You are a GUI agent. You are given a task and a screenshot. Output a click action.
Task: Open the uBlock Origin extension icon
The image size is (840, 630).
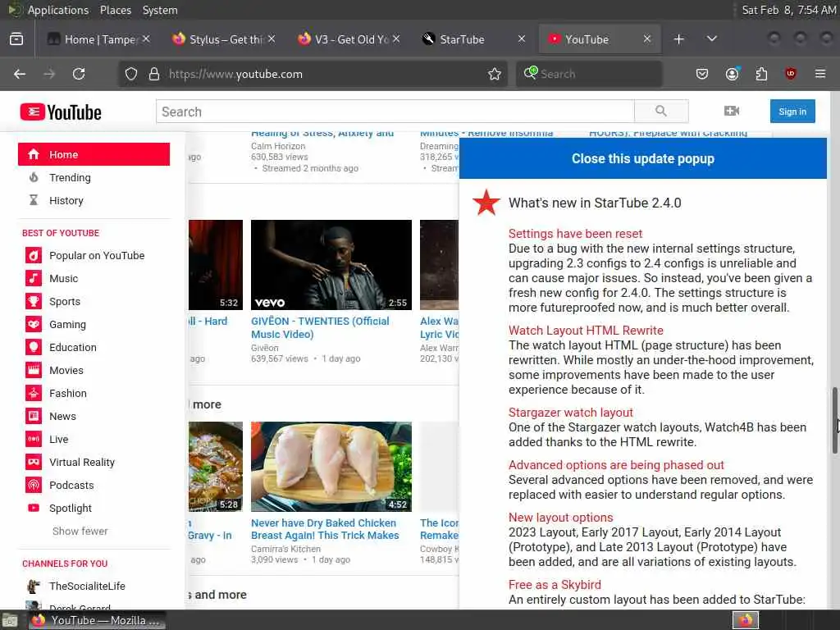point(790,74)
